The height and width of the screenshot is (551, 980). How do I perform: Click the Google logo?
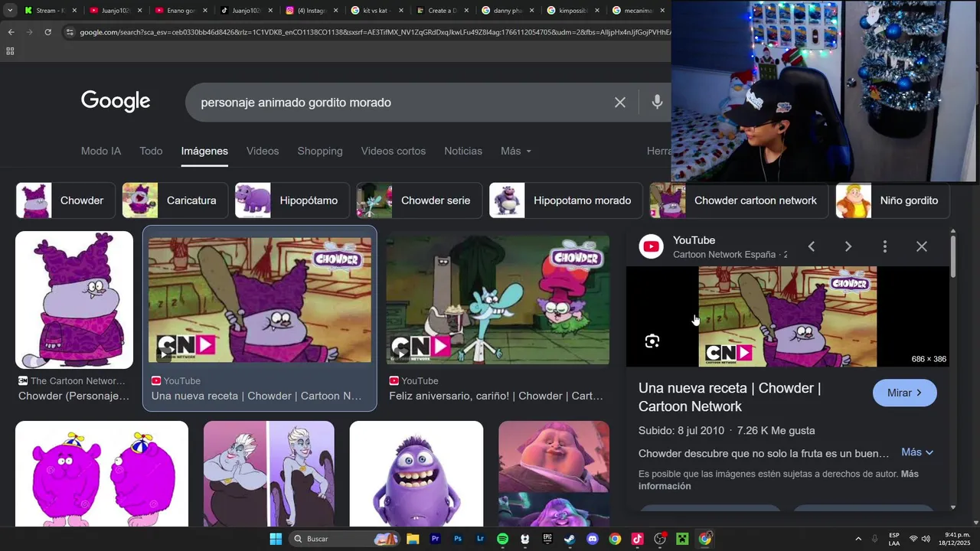point(116,102)
